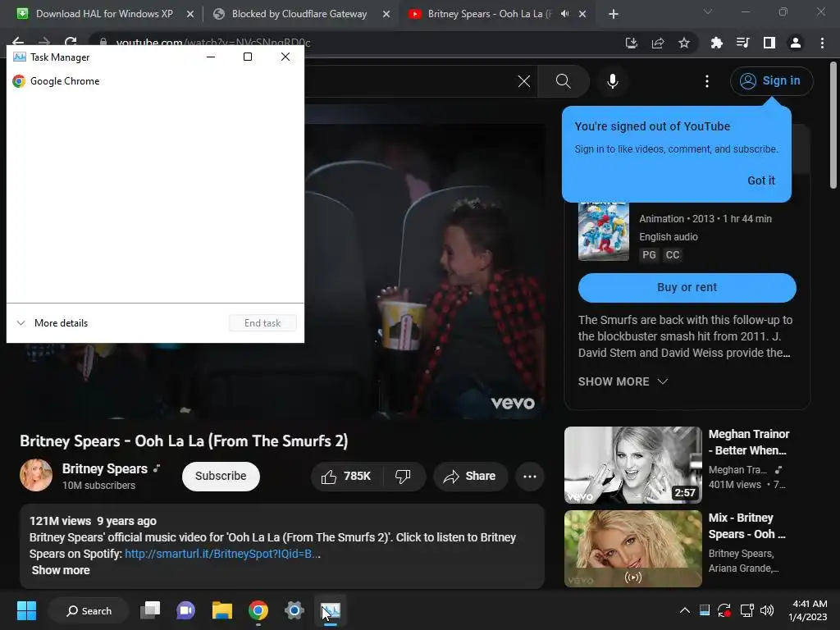
Task: Click the YouTube page vertical scrollbar
Action: click(833, 126)
